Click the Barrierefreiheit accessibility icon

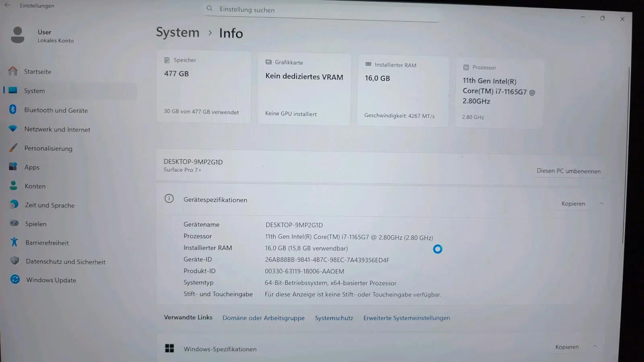[x=14, y=242]
